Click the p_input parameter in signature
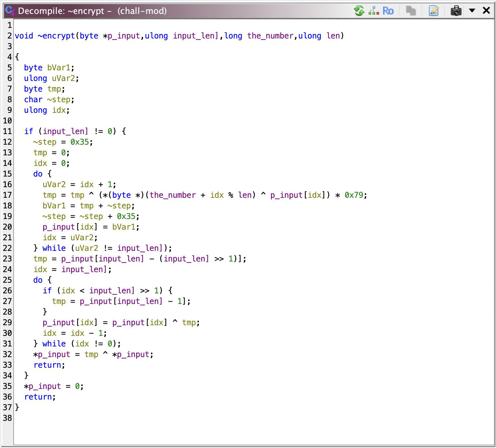The image size is (496, 448). (x=124, y=36)
